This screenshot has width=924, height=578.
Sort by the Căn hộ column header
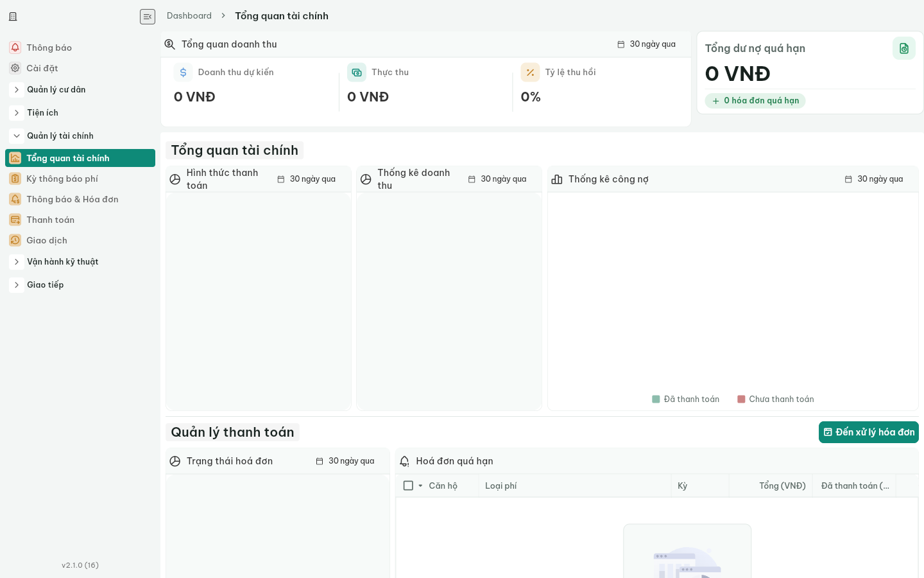pos(443,486)
